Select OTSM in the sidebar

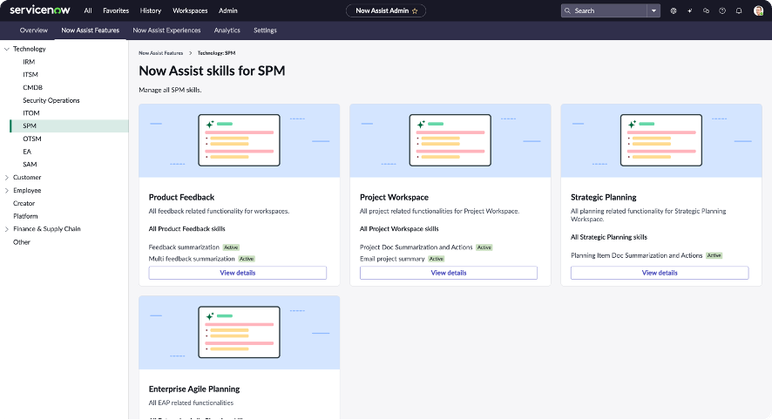(32, 138)
